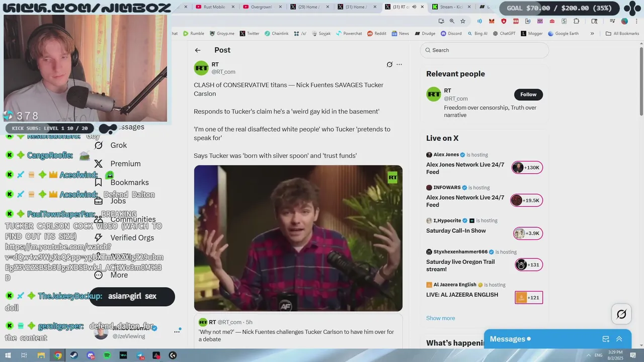Open the Powerchat bookmark
This screenshot has height=362, width=644.
(x=348, y=34)
